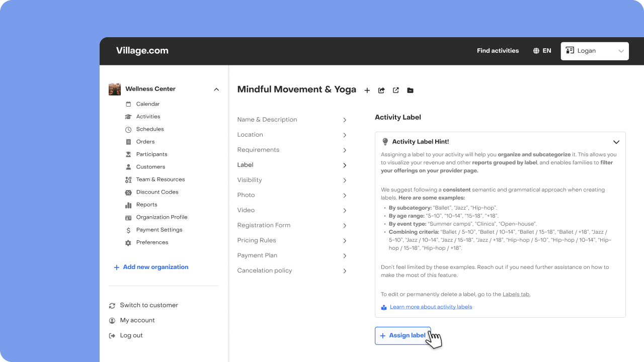The image size is (644, 362).
Task: Open Discount Codes in the sidebar
Action: tap(157, 192)
